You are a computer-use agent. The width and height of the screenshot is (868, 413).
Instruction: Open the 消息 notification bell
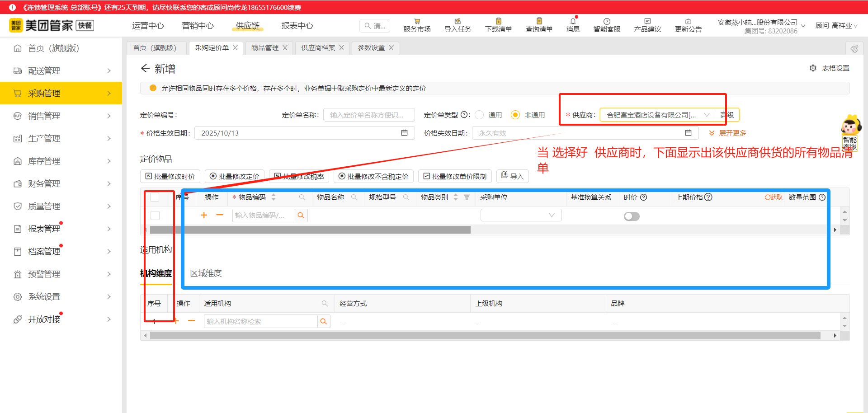pos(572,25)
